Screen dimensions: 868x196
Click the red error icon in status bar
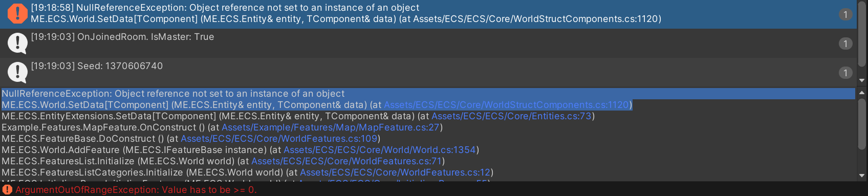tap(7, 190)
